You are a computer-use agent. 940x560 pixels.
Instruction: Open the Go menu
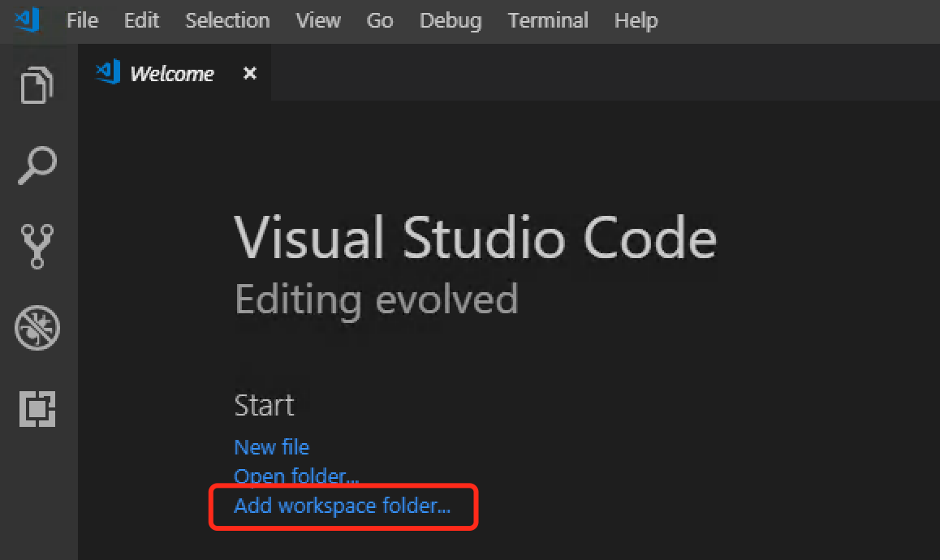tap(379, 20)
